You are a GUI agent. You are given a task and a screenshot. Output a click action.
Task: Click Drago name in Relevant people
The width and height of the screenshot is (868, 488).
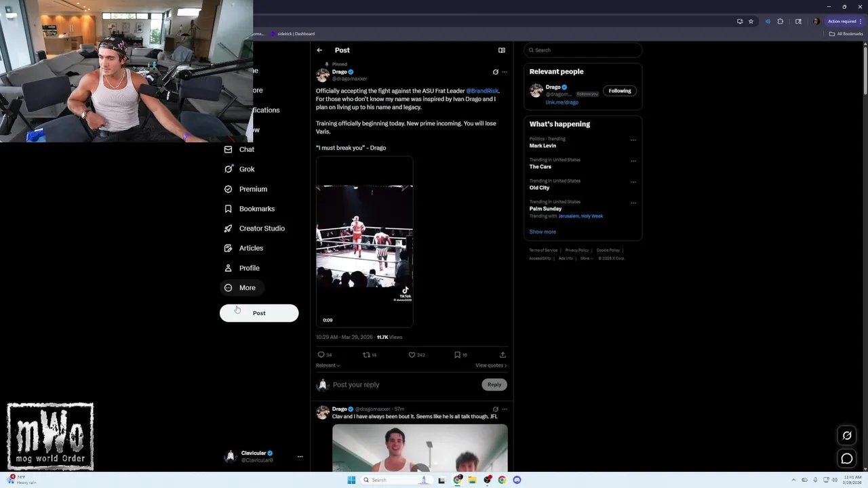click(553, 87)
